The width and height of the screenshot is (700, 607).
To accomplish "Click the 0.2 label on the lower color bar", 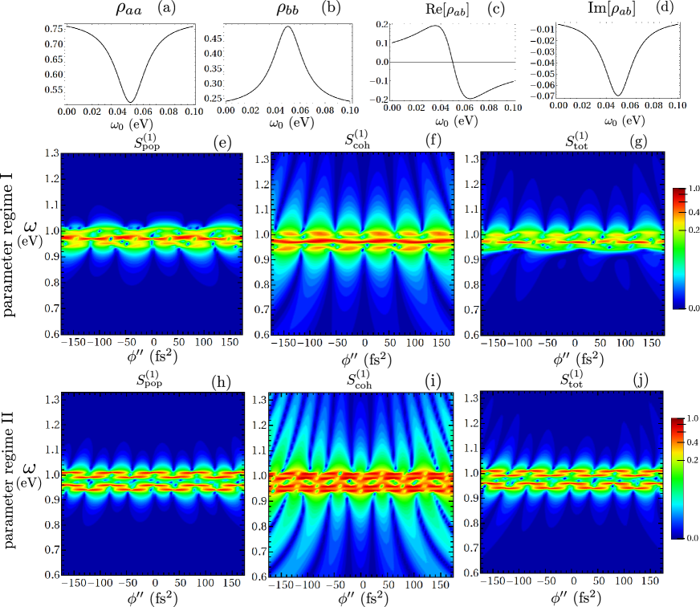I will [x=692, y=460].
